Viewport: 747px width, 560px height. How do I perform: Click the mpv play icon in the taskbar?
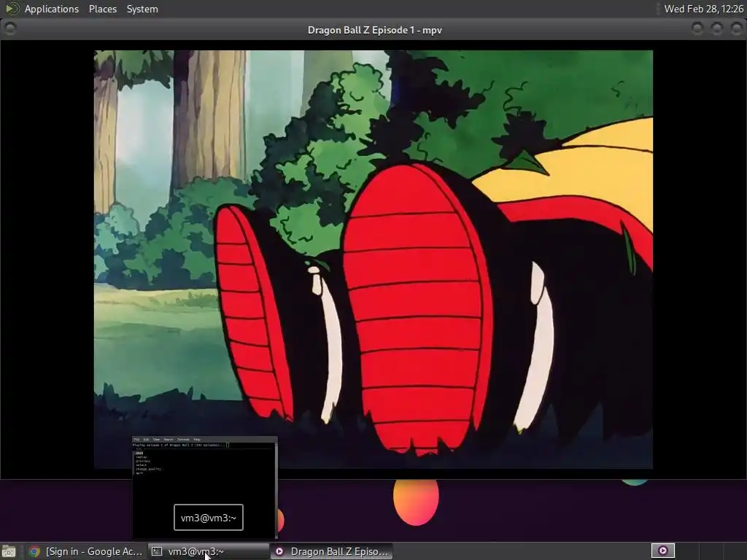[279, 551]
